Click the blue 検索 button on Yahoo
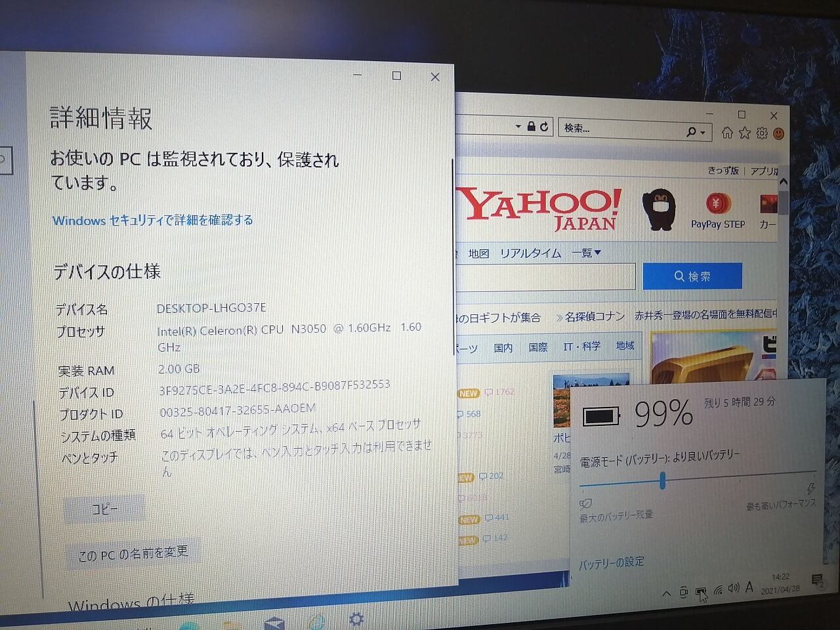The image size is (840, 630). click(x=692, y=276)
